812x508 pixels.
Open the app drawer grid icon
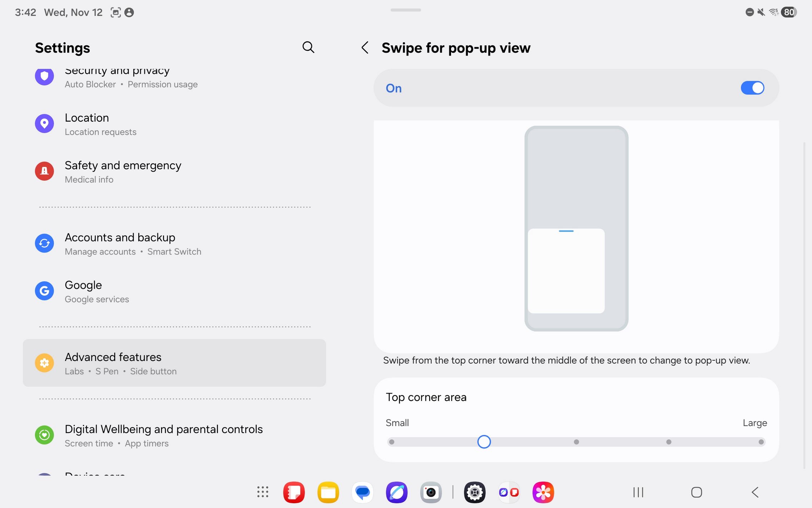tap(263, 492)
